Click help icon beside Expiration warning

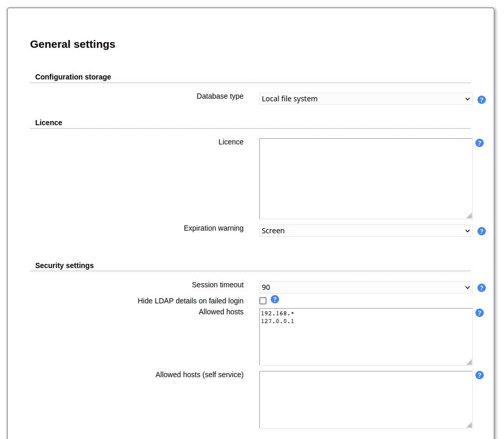click(481, 231)
